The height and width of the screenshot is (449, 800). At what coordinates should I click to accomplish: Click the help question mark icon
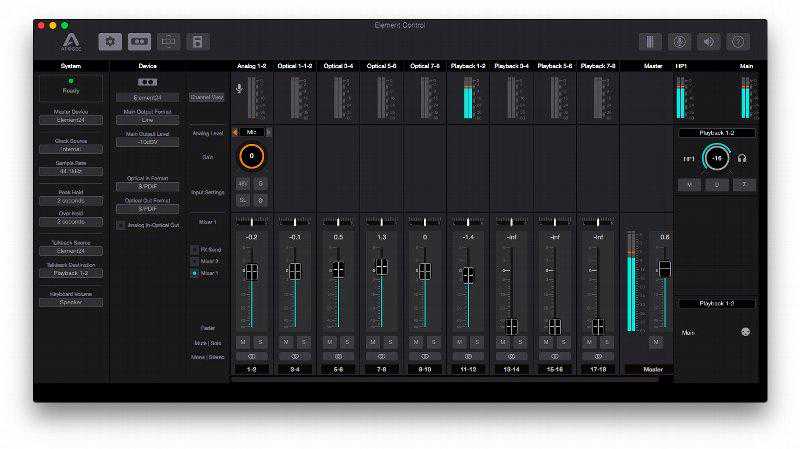[x=738, y=42]
